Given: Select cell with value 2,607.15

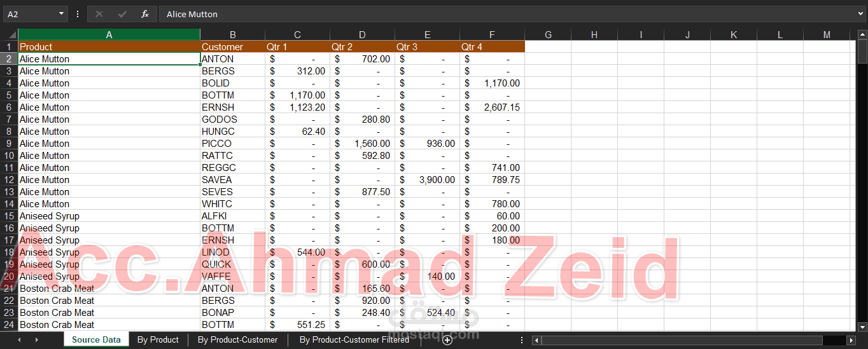Looking at the screenshot, I should click(492, 107).
